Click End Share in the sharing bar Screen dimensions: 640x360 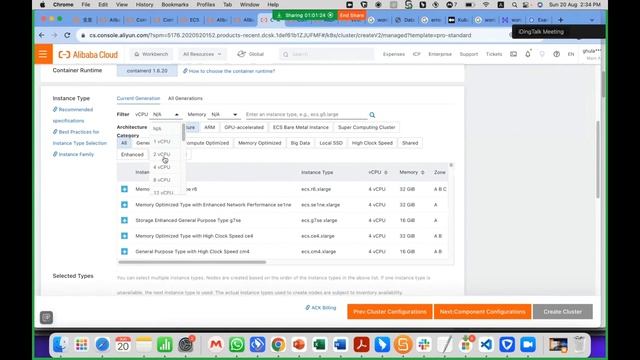[x=352, y=15]
